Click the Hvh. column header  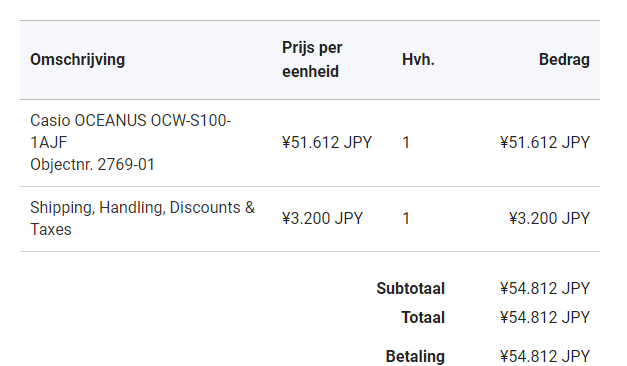tap(418, 60)
